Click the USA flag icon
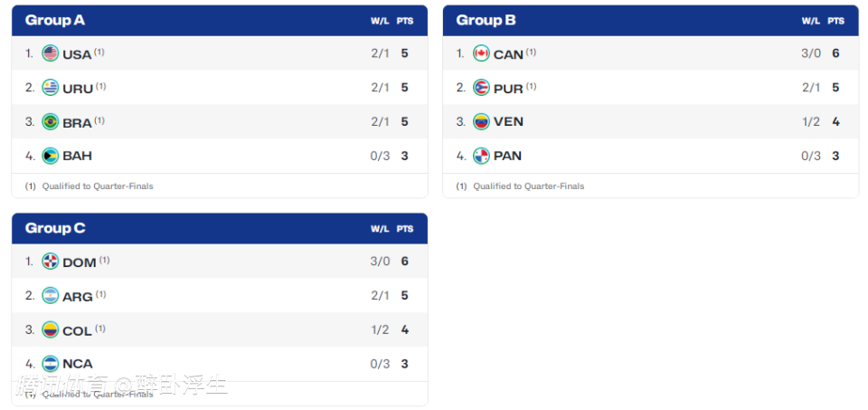This screenshot has width=868, height=410. 51,53
